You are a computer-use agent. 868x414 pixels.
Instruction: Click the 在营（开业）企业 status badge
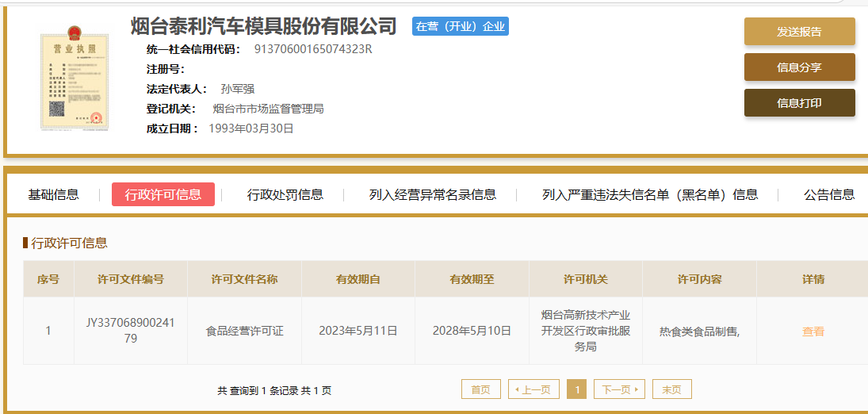point(460,26)
